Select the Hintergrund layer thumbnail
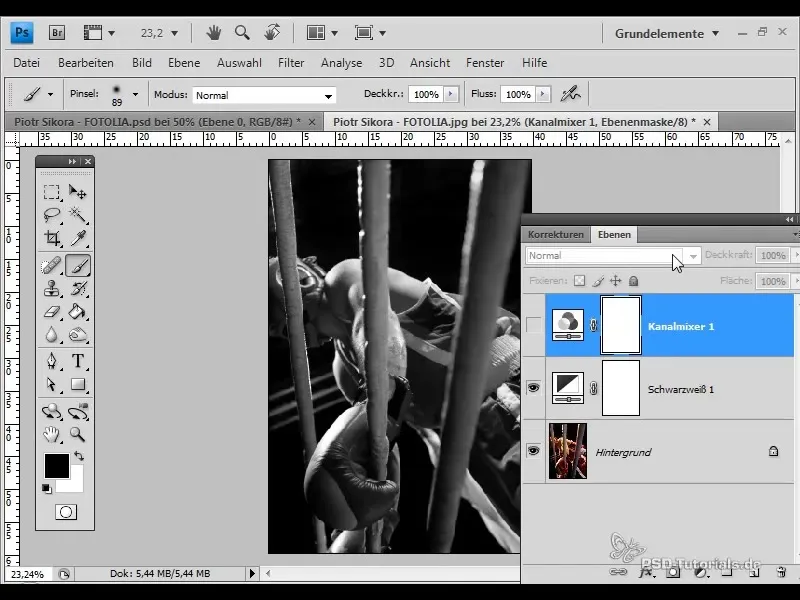The height and width of the screenshot is (600, 800). tap(567, 451)
